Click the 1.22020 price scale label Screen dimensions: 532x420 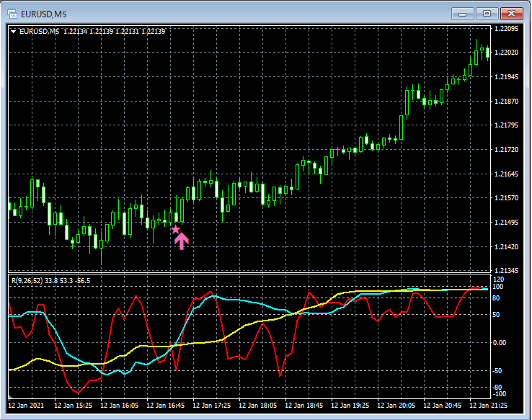click(x=507, y=53)
